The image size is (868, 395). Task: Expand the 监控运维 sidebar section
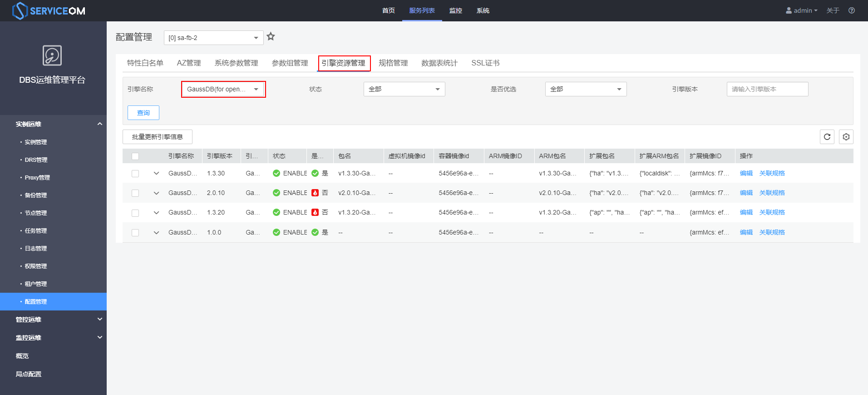click(53, 338)
